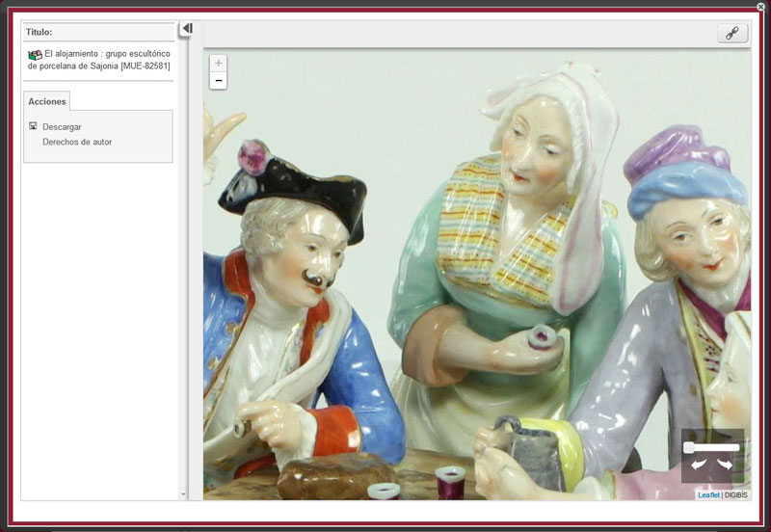Click the Descargar link
This screenshot has height=532, width=771.
62,127
